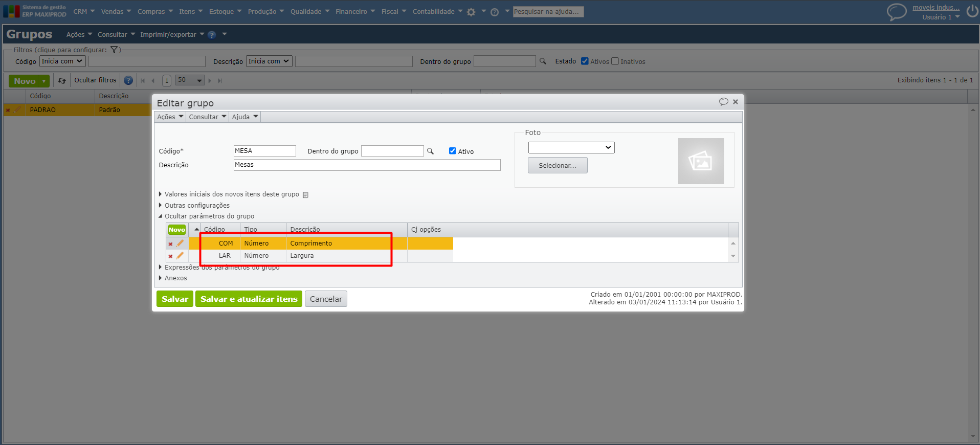Image resolution: width=980 pixels, height=445 pixels.
Task: Click the help icon next to Imprimir/exportar
Action: (212, 35)
